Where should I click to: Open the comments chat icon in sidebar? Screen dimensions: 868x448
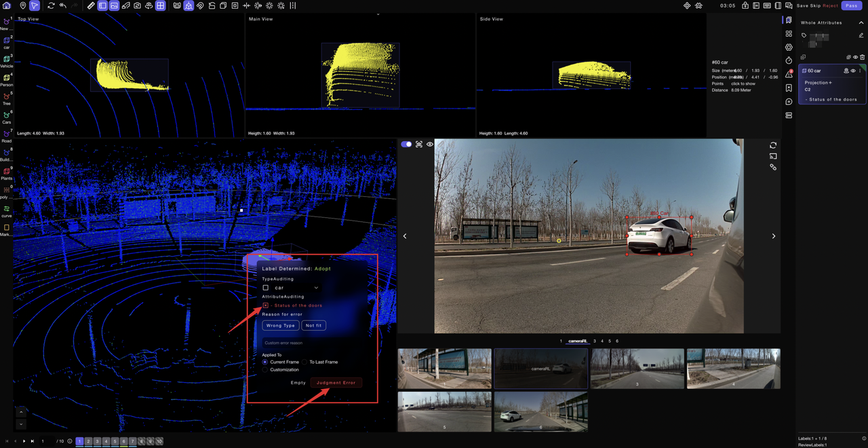pos(789,102)
